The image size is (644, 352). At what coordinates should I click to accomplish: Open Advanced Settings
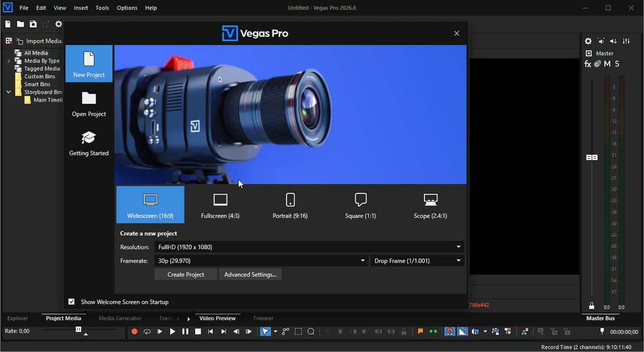(250, 275)
